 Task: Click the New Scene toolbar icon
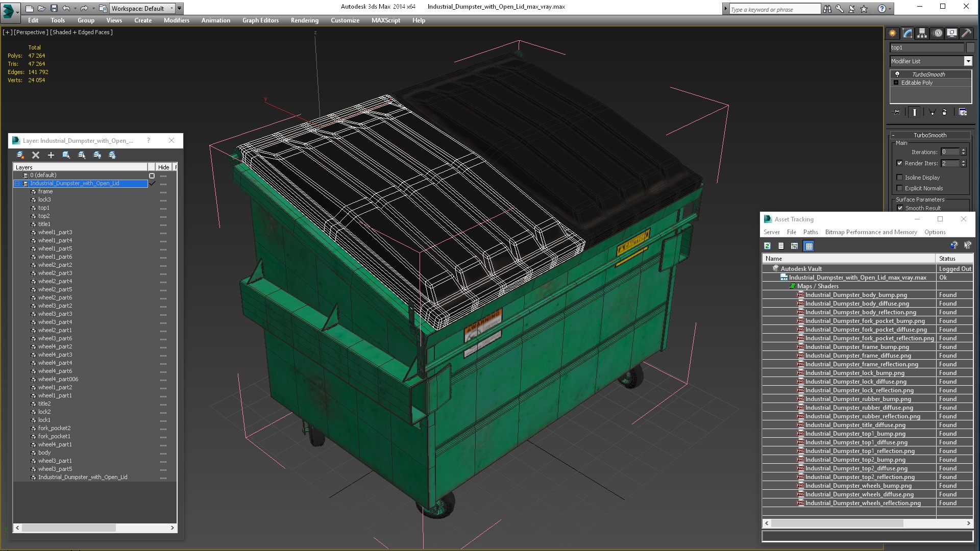coord(29,9)
